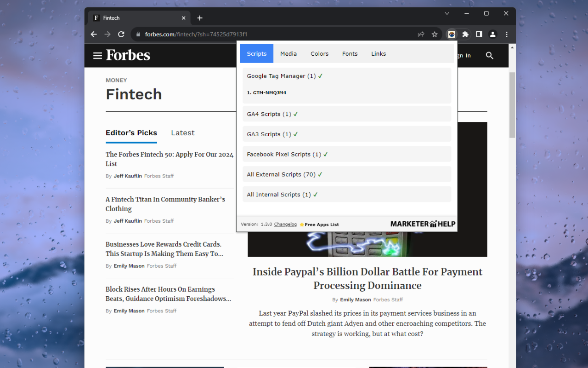Screen dimensions: 588x368
Task: Open the Changelog link
Action: pos(285,224)
